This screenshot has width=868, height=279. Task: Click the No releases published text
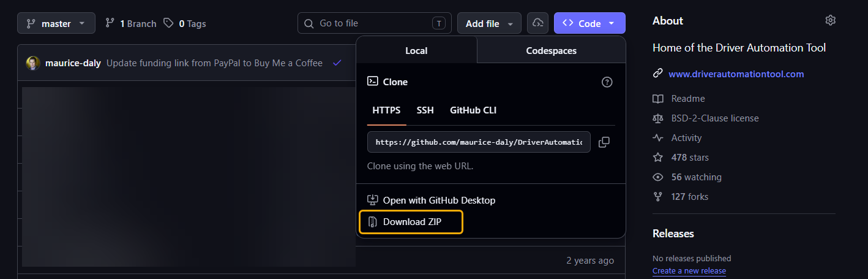pos(692,258)
